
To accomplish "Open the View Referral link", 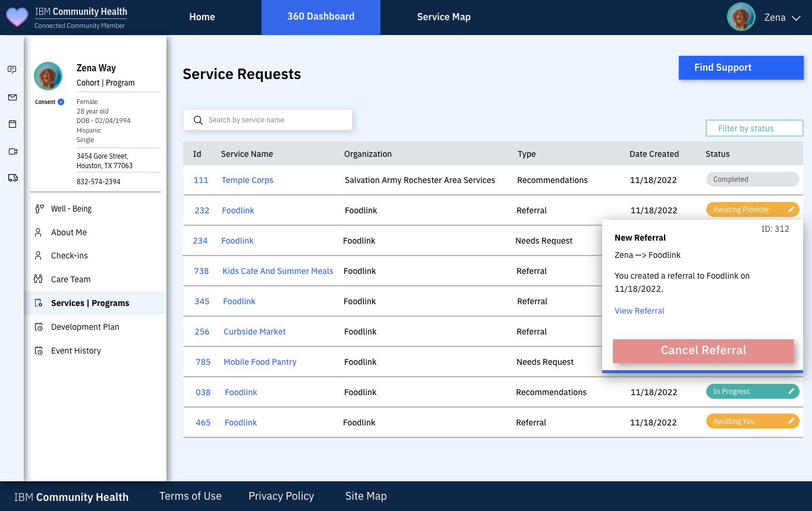I will click(640, 311).
